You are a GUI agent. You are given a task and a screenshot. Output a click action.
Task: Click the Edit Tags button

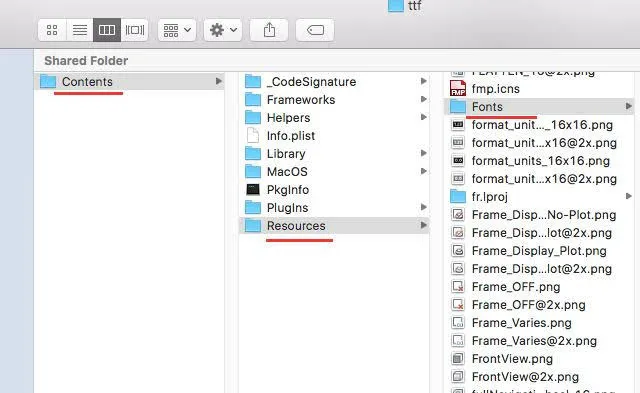coord(315,30)
